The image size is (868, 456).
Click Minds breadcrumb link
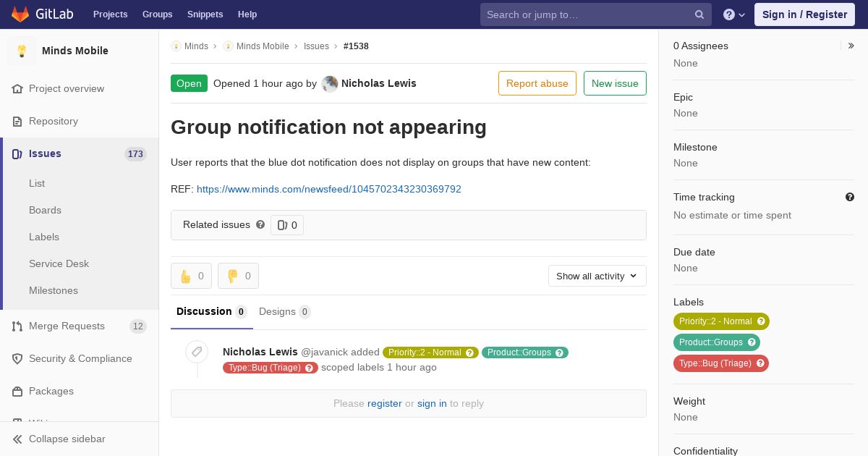pos(196,46)
